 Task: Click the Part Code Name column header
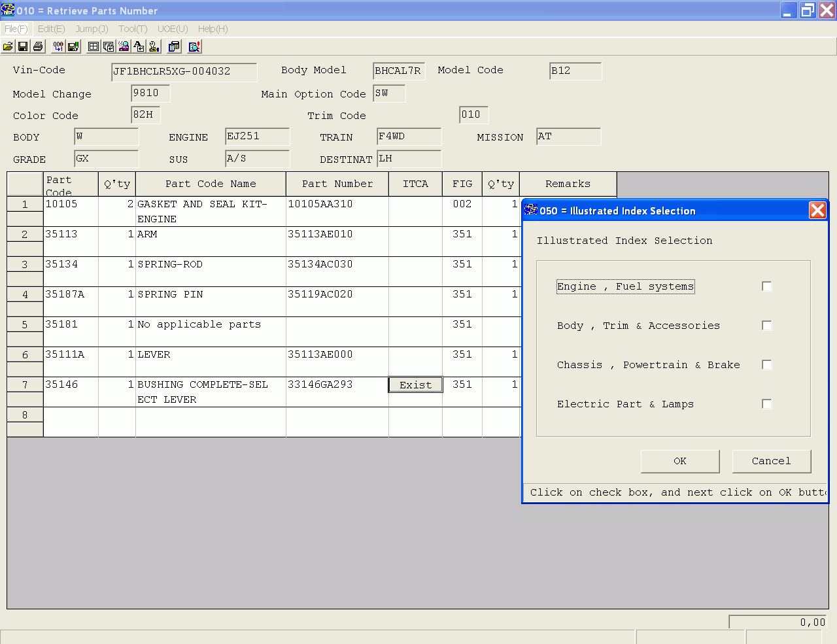click(x=211, y=184)
